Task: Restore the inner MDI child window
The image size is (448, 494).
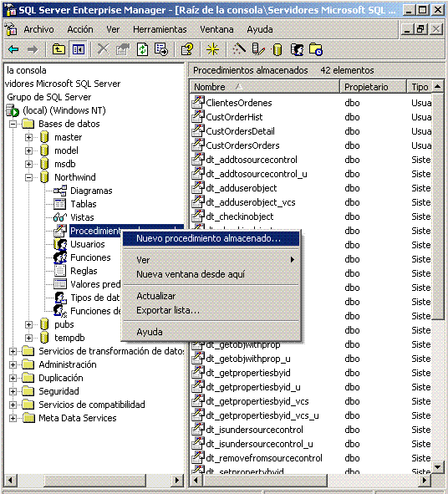Action: [420, 29]
